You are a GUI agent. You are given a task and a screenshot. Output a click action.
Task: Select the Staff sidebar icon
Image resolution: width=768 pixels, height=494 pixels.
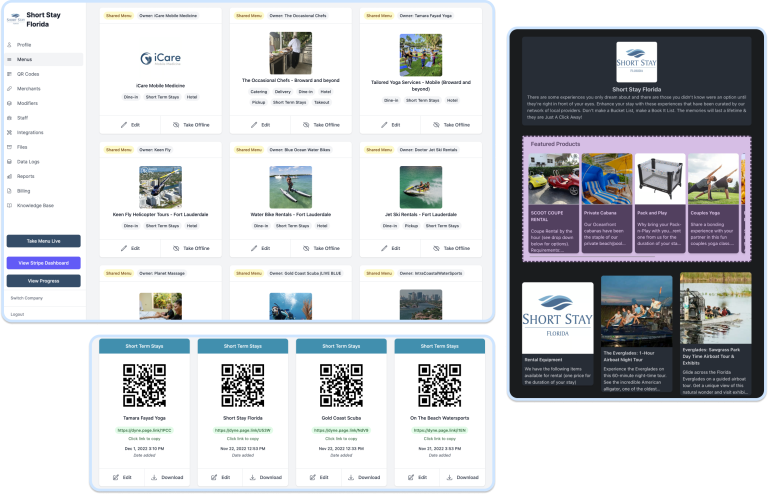coord(9,118)
